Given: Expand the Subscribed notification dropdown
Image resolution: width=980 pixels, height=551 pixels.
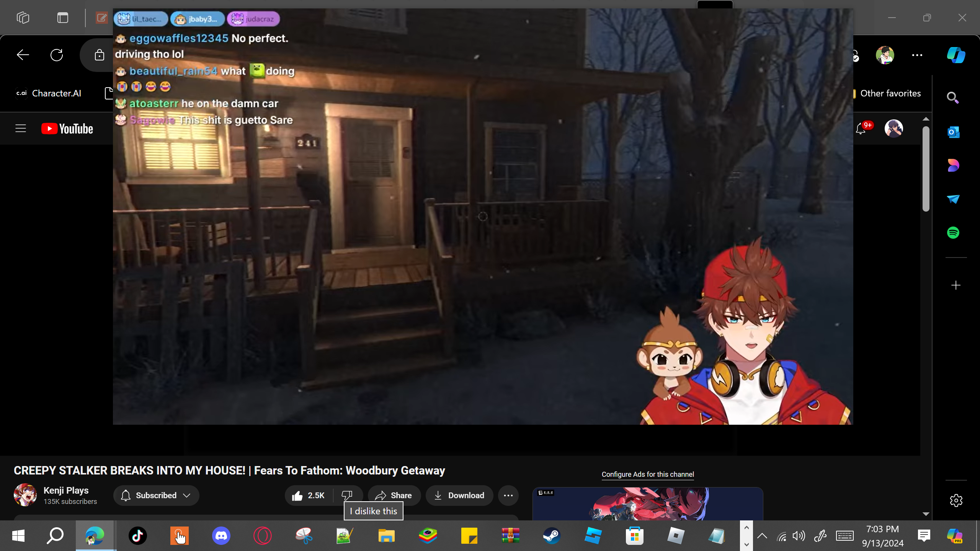Looking at the screenshot, I should [x=156, y=496].
